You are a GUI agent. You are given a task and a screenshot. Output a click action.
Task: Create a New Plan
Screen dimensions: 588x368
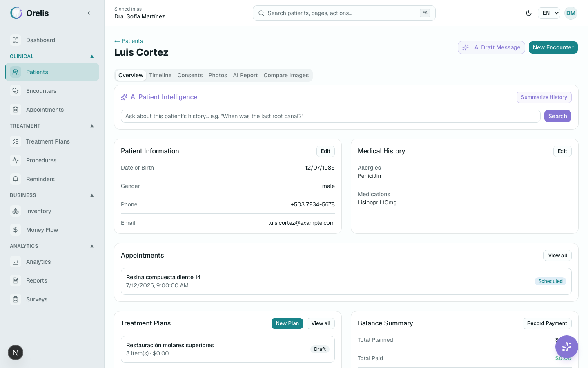click(287, 323)
